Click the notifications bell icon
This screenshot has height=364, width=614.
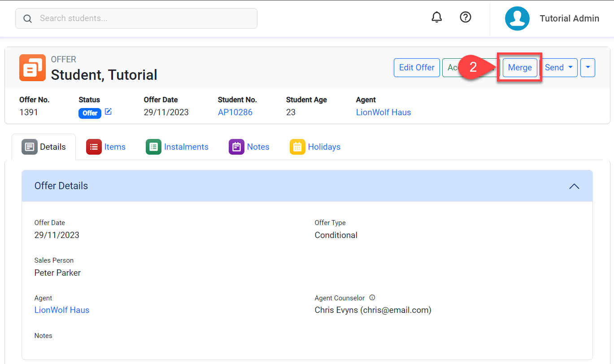[x=436, y=17]
